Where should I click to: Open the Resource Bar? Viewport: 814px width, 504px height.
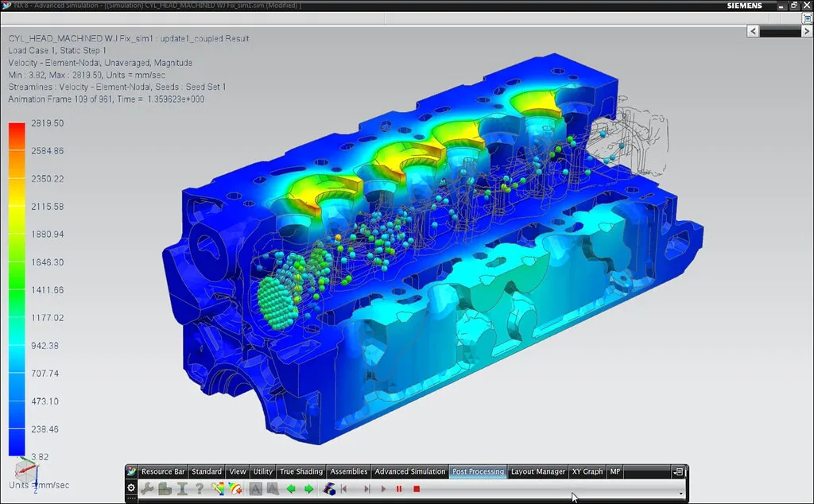tap(163, 471)
